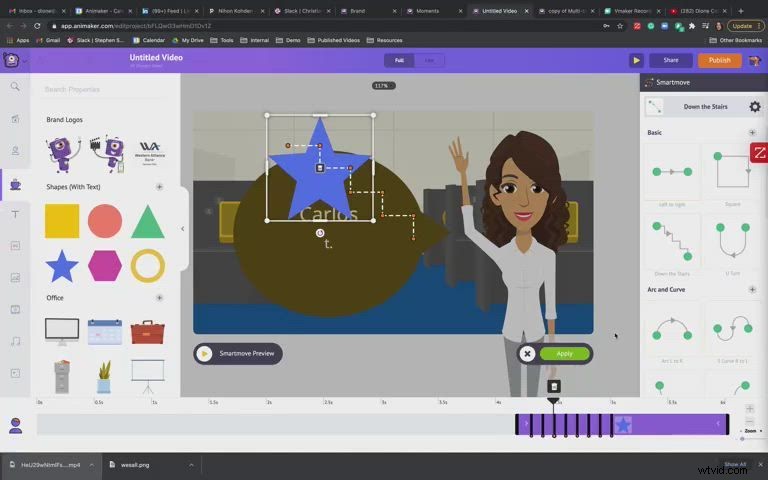Switch to the Brand browser tab
Image resolution: width=768 pixels, height=480 pixels.
click(368, 11)
